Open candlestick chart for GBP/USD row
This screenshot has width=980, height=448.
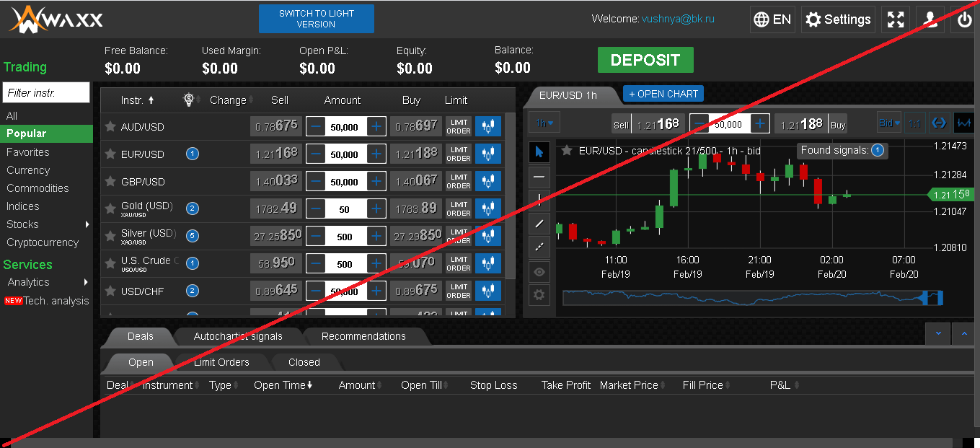488,181
